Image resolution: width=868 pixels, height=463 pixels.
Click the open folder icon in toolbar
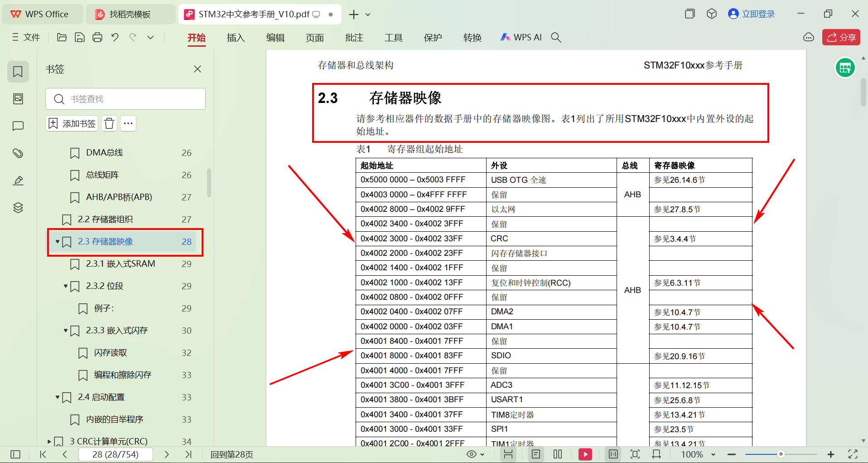coord(62,37)
